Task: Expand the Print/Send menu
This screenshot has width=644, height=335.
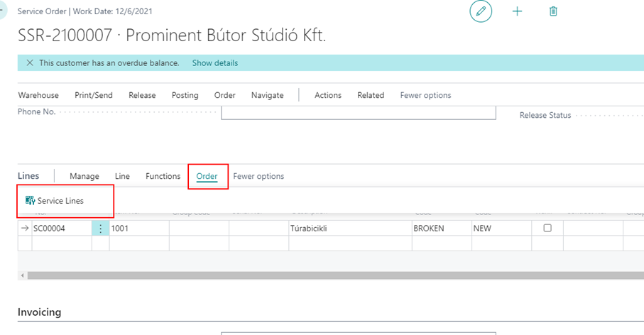Action: [93, 95]
